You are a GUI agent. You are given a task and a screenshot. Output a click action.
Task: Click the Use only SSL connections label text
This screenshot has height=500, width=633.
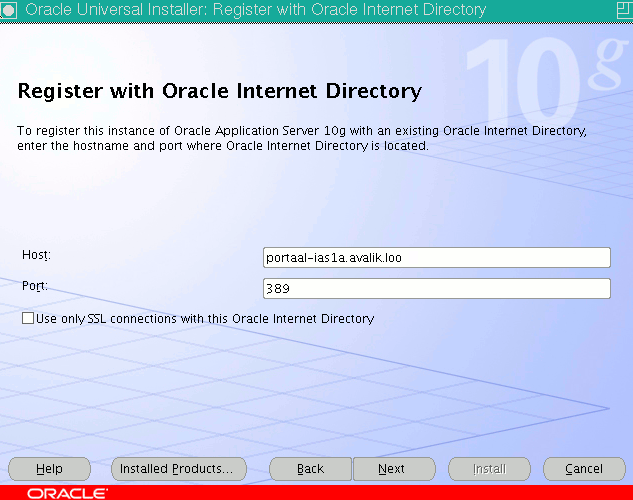pos(205,319)
